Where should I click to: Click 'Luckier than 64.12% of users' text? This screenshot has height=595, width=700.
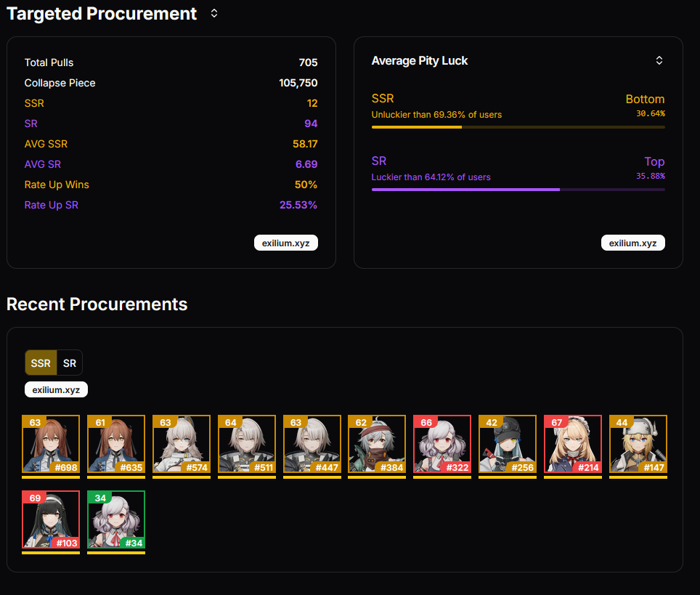[x=431, y=177]
